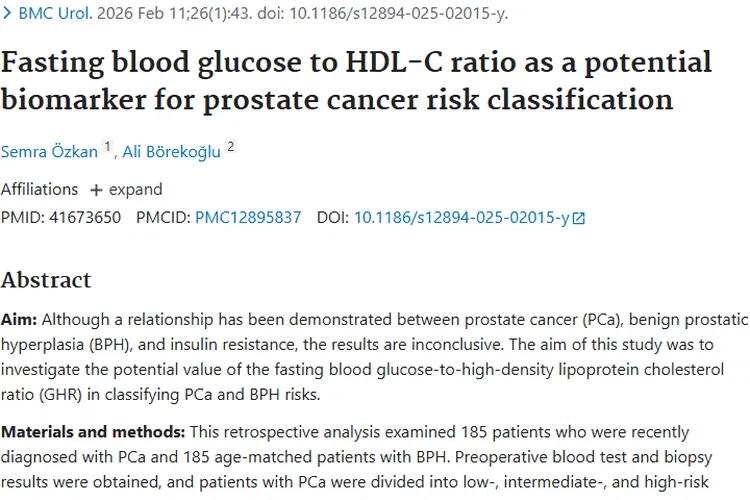Click the article title heading

[x=356, y=81]
